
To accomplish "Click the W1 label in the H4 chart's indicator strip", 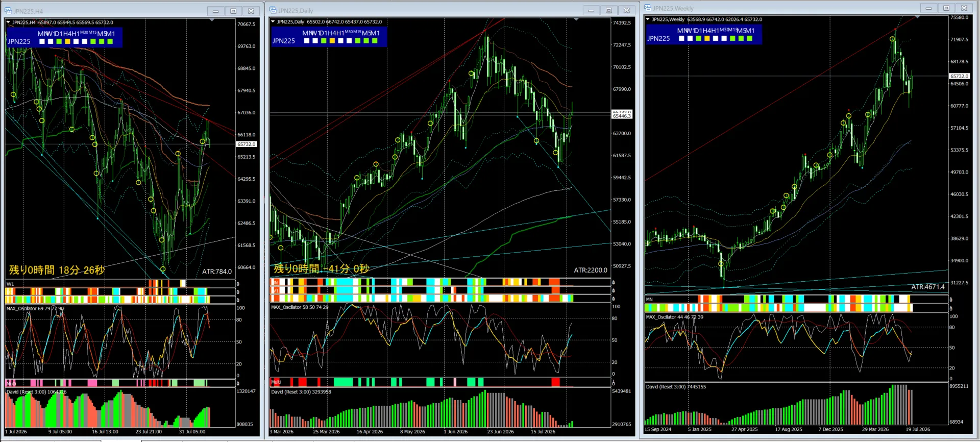I will coord(10,284).
